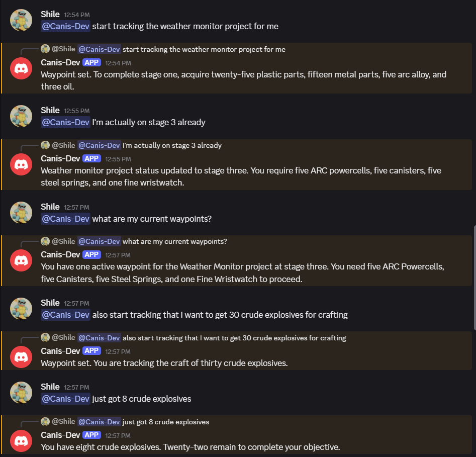Click the small Shile avatar in the last reply preview
Image resolution: width=476 pixels, height=457 pixels.
point(45,421)
